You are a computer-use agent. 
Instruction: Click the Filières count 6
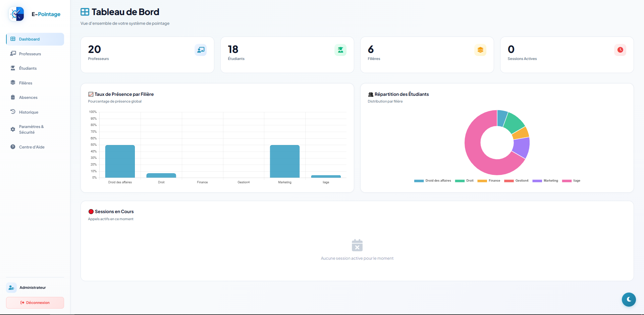click(371, 50)
